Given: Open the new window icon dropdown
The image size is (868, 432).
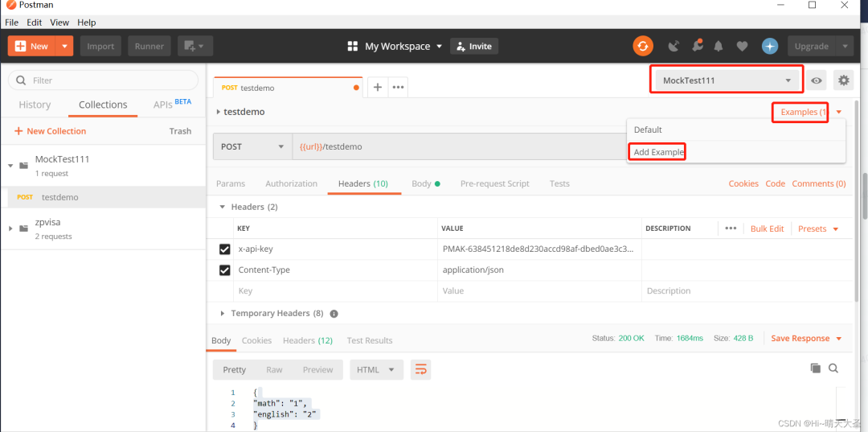Looking at the screenshot, I should (x=194, y=46).
